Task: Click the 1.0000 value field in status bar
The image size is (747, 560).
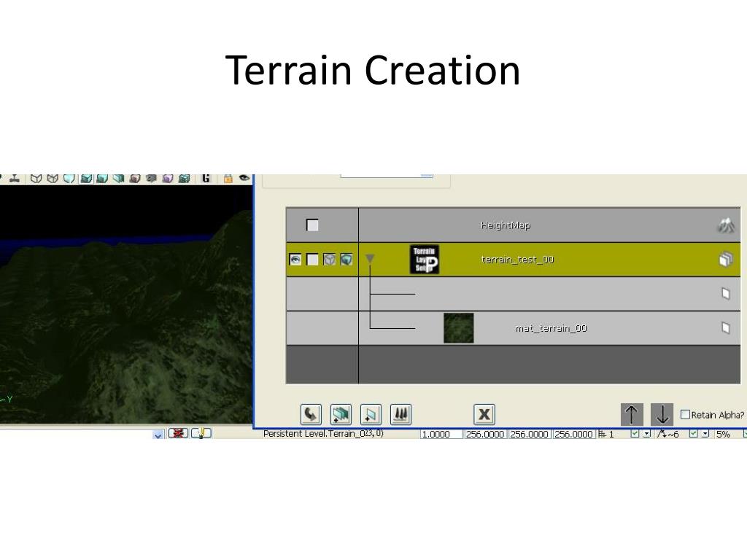Action: click(441, 434)
